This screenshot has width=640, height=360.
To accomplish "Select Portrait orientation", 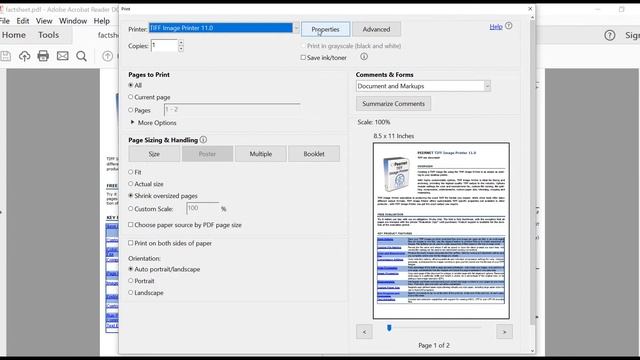I will [x=131, y=281].
